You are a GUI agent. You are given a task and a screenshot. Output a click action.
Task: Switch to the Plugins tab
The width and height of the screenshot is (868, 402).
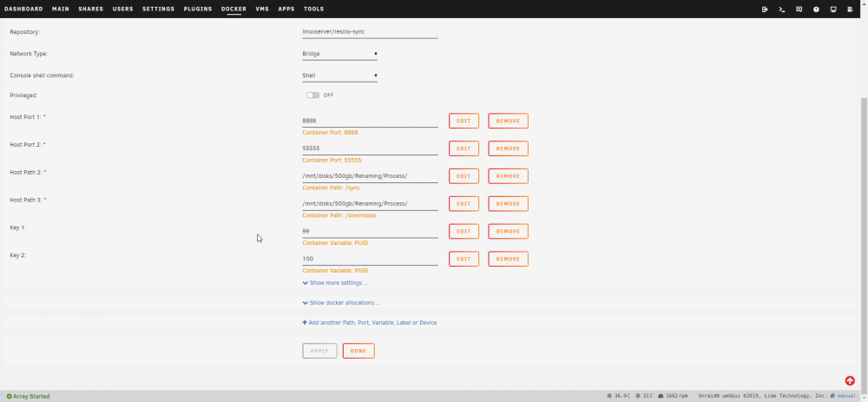coord(198,9)
